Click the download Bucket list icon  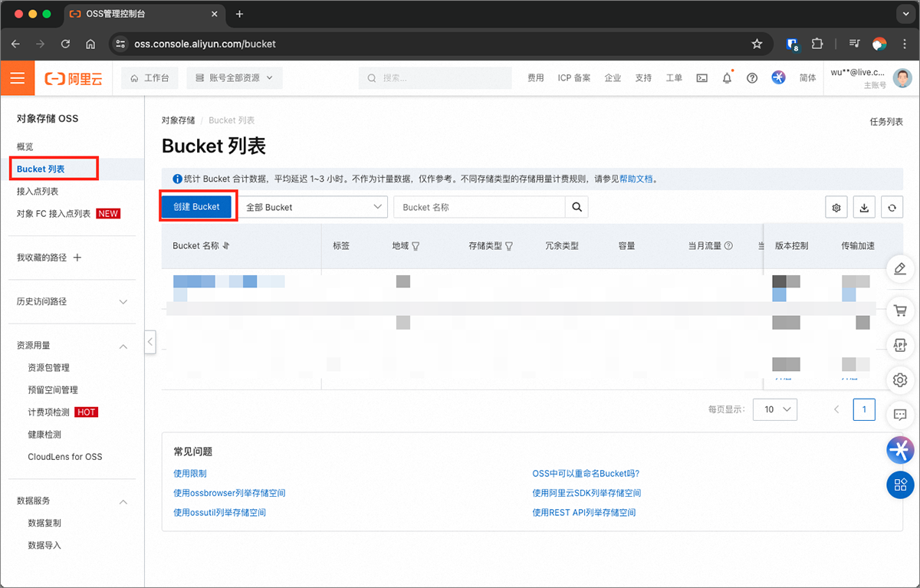(865, 207)
